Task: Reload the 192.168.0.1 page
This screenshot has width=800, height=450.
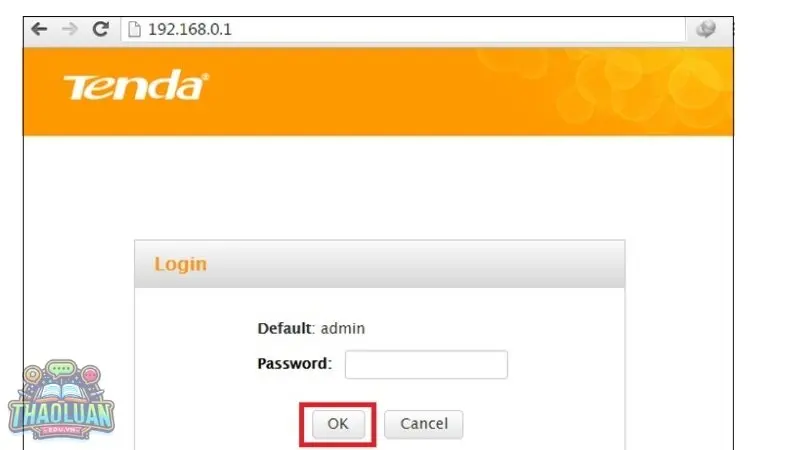Action: point(101,29)
